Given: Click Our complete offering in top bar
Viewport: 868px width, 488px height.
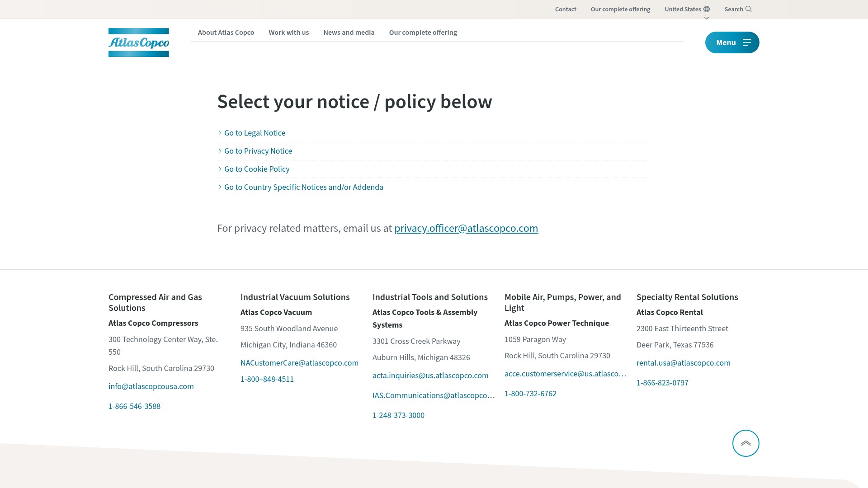Looking at the screenshot, I should pyautogui.click(x=621, y=9).
